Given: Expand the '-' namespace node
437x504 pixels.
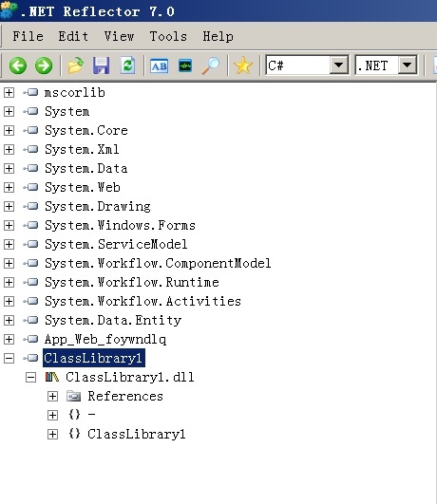Looking at the screenshot, I should pos(52,415).
